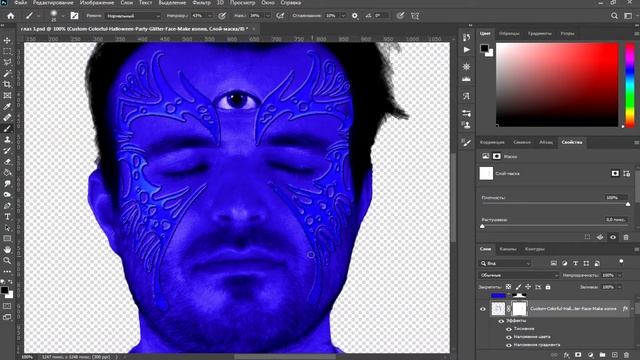Toggle airbrush build-up icon in options bar

[280, 16]
